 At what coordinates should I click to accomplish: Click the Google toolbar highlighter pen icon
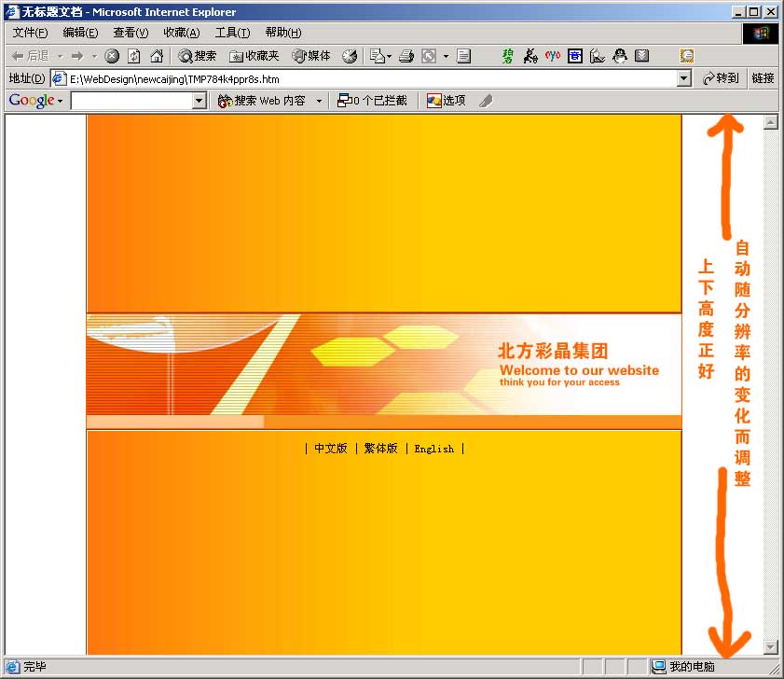[x=485, y=101]
